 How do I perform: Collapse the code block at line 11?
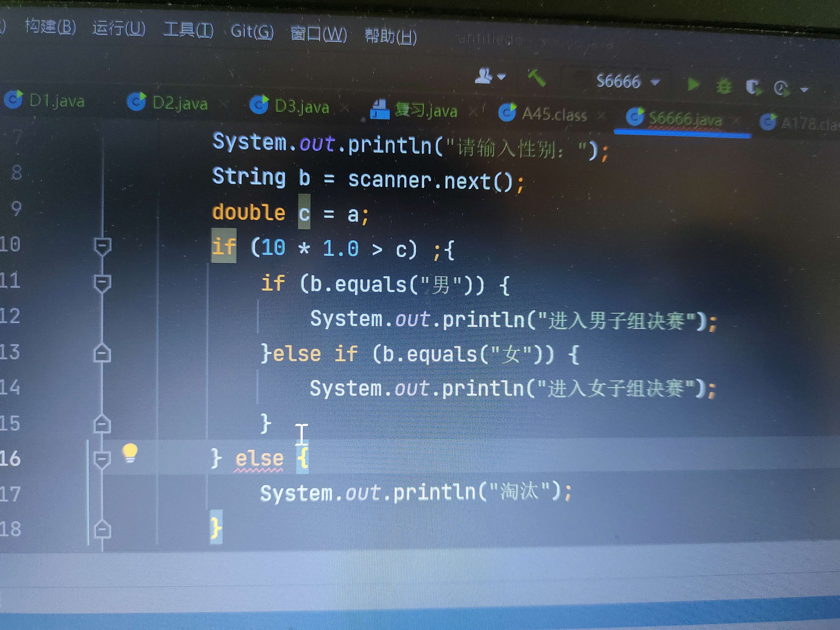point(102,283)
